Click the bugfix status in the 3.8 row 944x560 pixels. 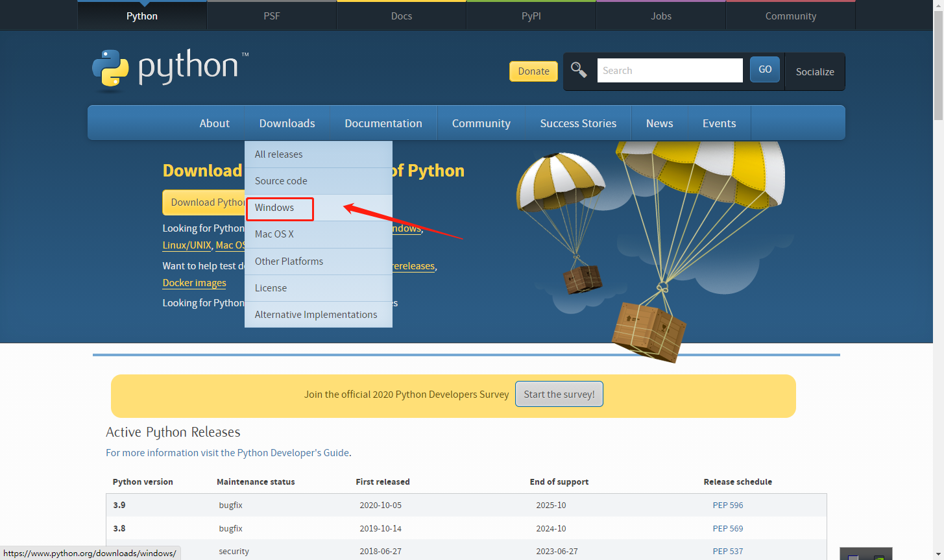[x=231, y=528]
